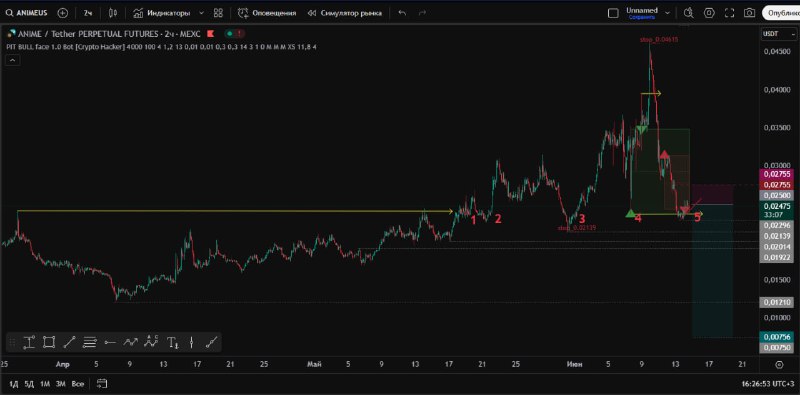
Task: Start the Симулятор рынка replay
Action: 345,13
